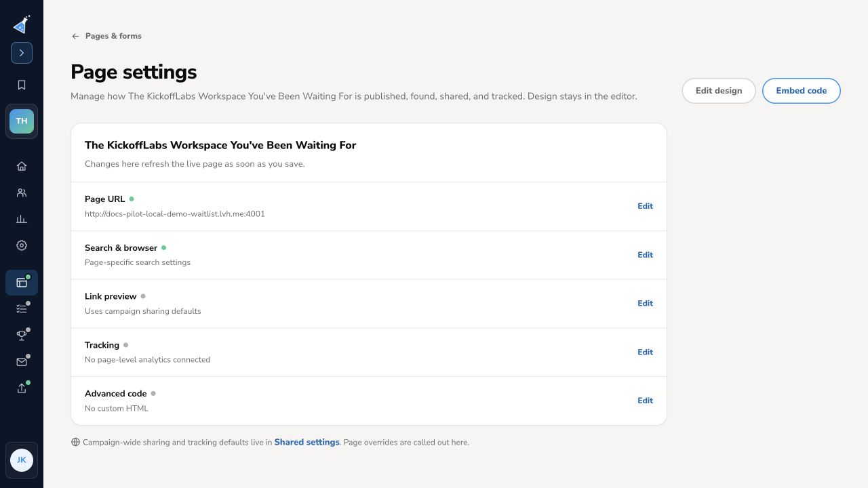Open the TH workspace switcher
This screenshot has height=488, width=868.
(x=22, y=121)
